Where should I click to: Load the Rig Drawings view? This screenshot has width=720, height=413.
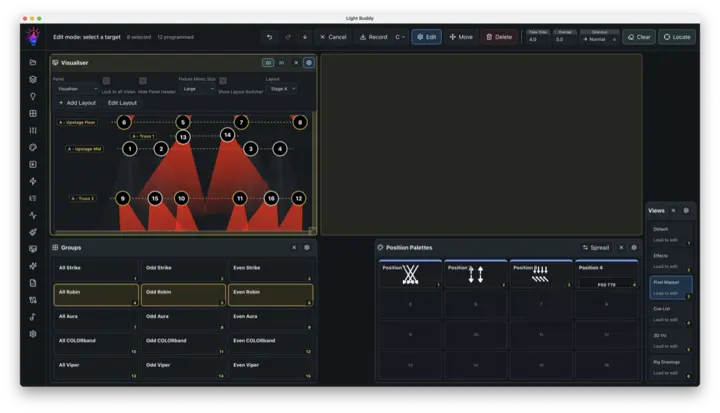pyautogui.click(x=670, y=368)
